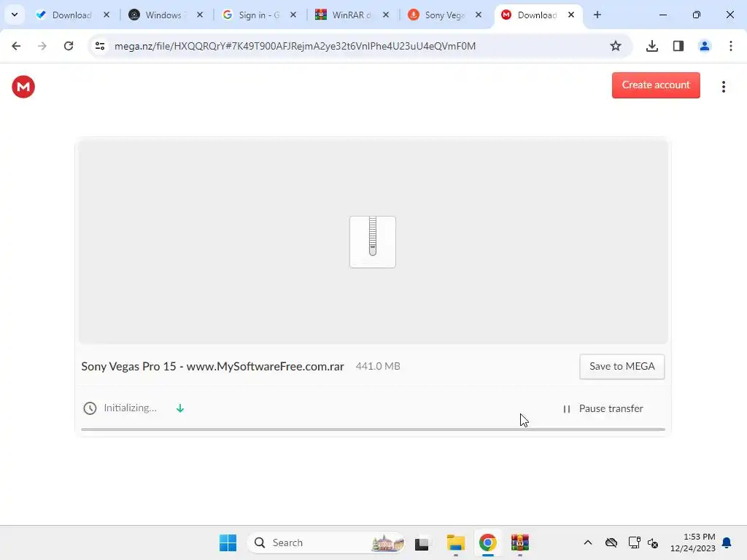Screen dimensions: 747x560
Task: Open the Chrome profile icon
Action: (x=705, y=46)
